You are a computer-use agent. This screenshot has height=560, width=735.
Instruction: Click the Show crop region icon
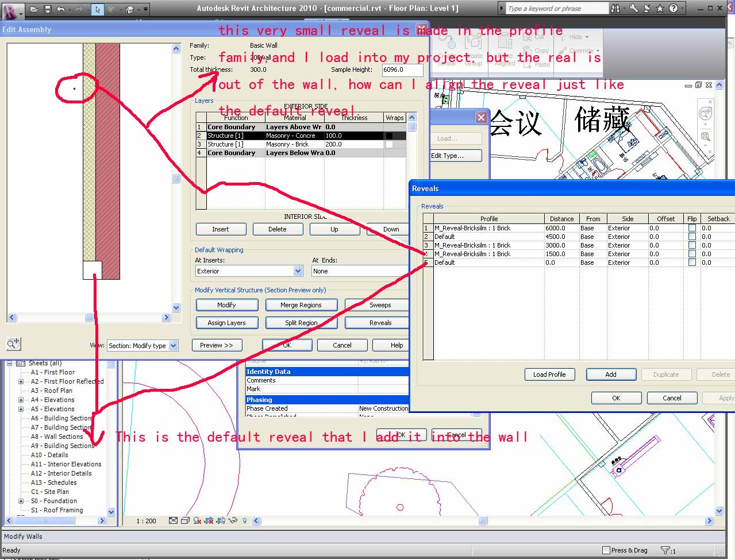click(221, 520)
